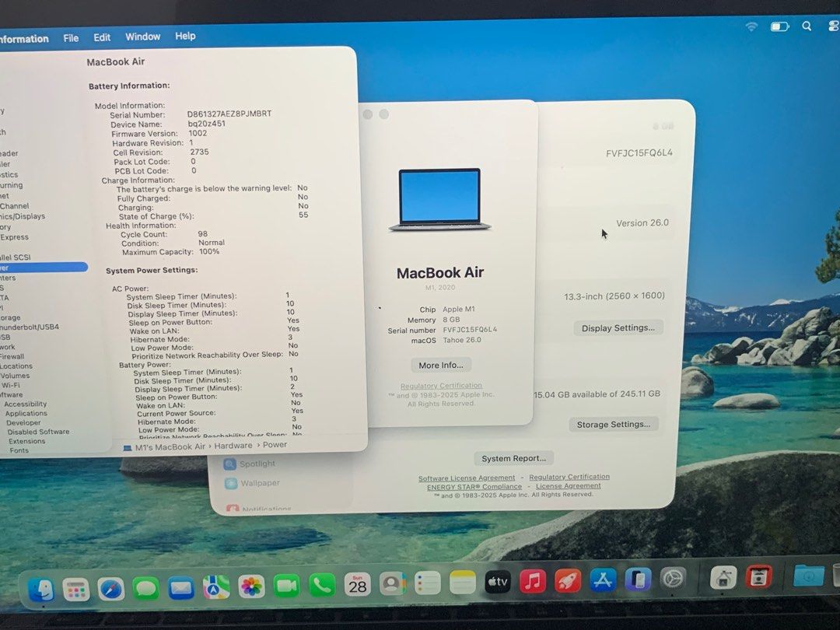Click the Display Settings button

[x=618, y=328]
